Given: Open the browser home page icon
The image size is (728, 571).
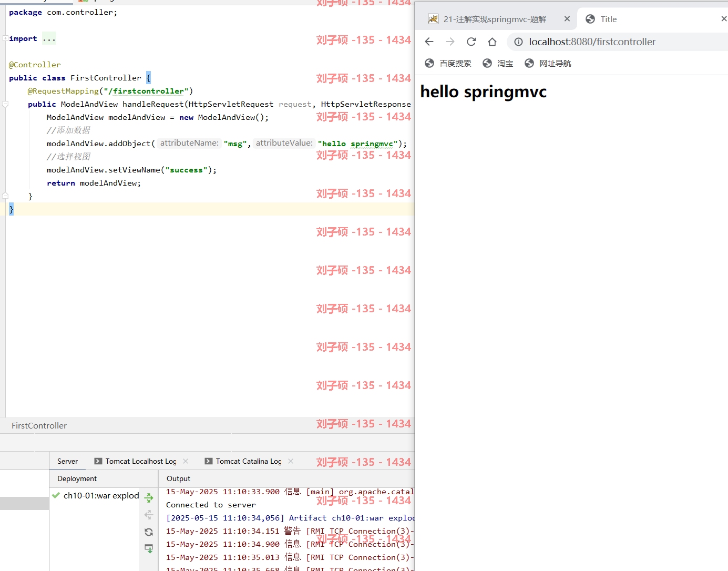Looking at the screenshot, I should coord(492,42).
